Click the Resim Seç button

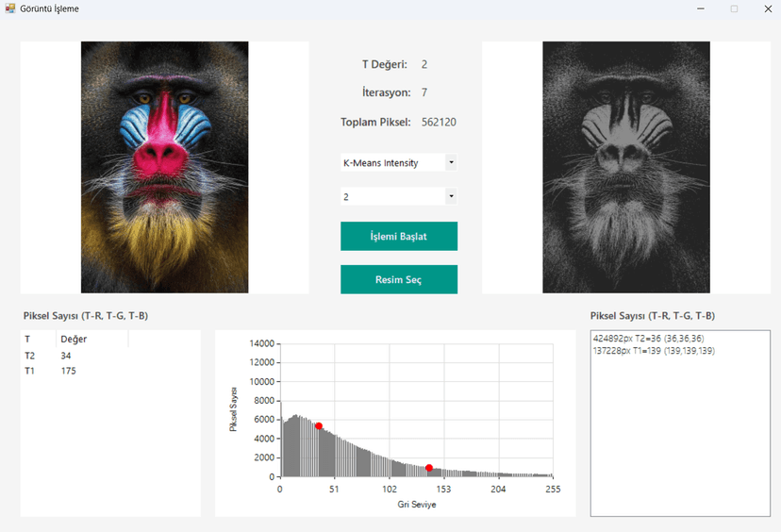click(x=398, y=280)
